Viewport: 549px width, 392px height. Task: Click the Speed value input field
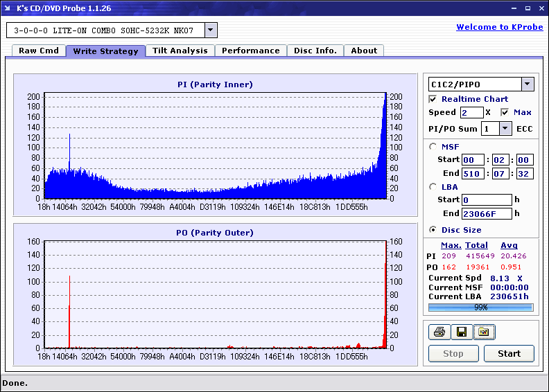[471, 112]
